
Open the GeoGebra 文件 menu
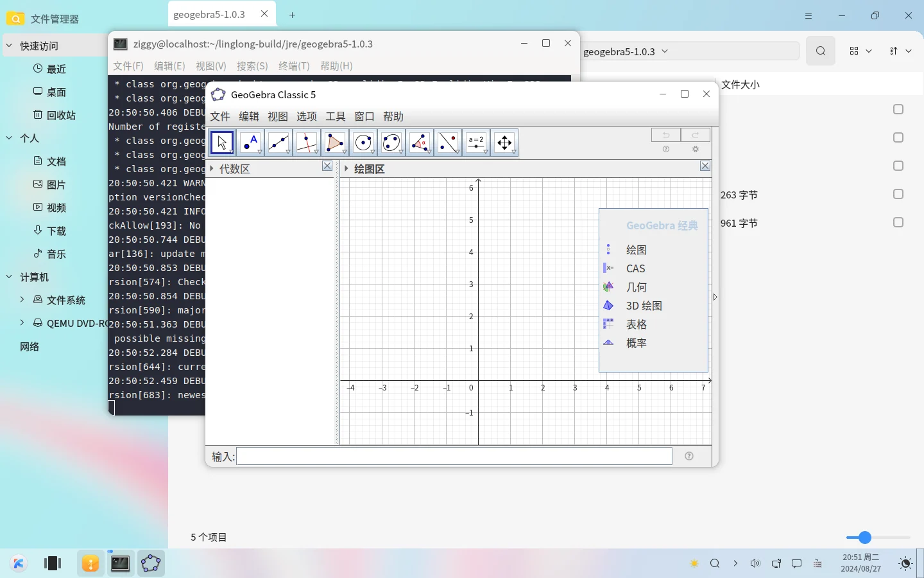click(220, 116)
